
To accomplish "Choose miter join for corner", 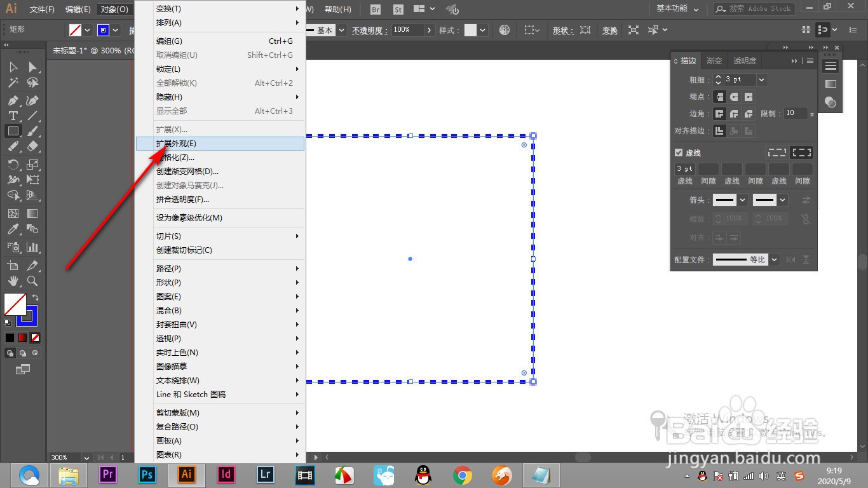I will (x=719, y=114).
